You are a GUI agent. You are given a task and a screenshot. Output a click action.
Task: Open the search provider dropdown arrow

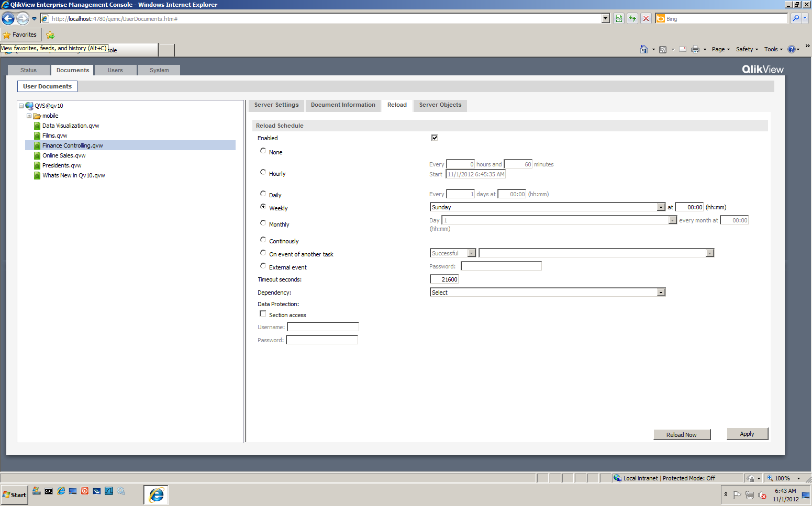click(x=805, y=18)
